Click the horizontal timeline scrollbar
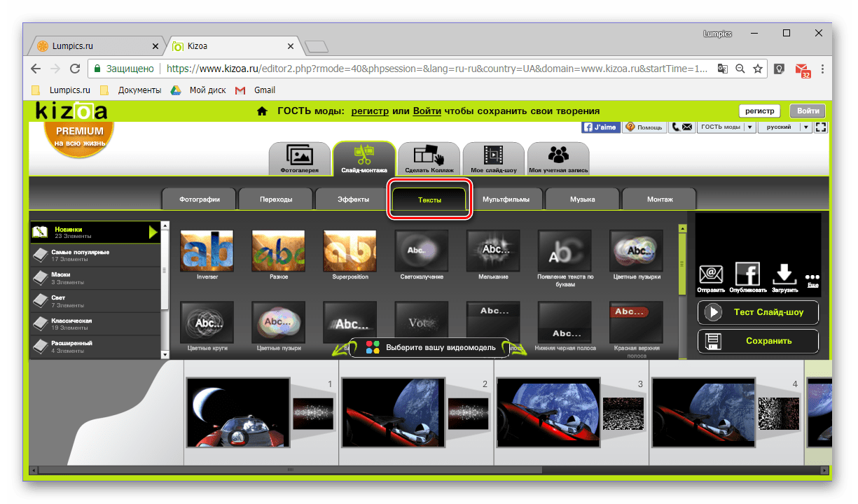 (429, 470)
